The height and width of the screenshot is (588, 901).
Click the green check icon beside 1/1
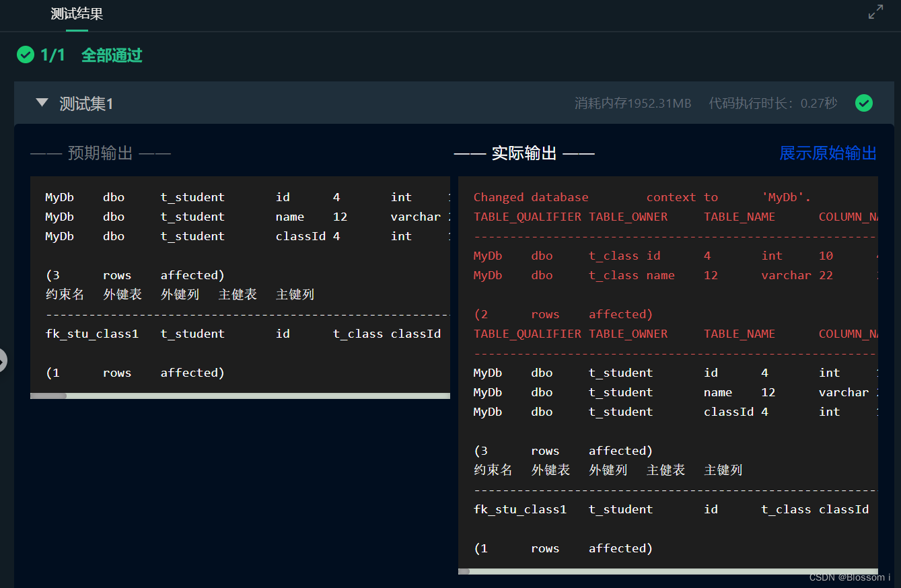point(26,54)
